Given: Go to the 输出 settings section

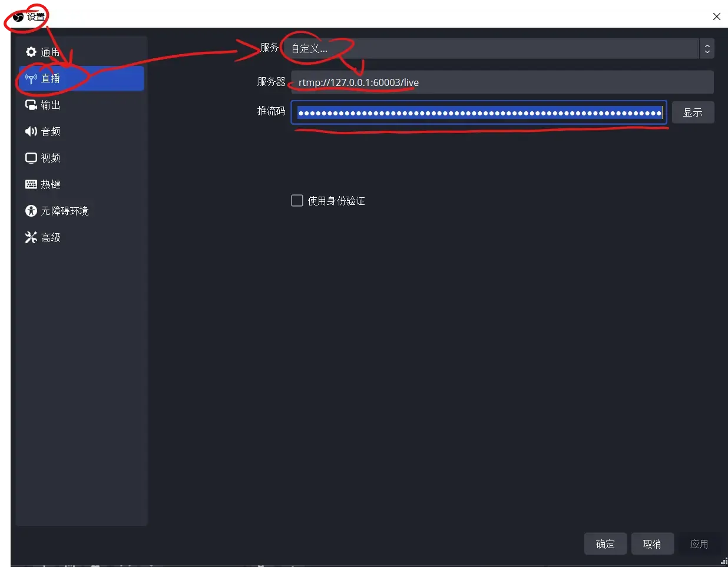Looking at the screenshot, I should (81, 105).
